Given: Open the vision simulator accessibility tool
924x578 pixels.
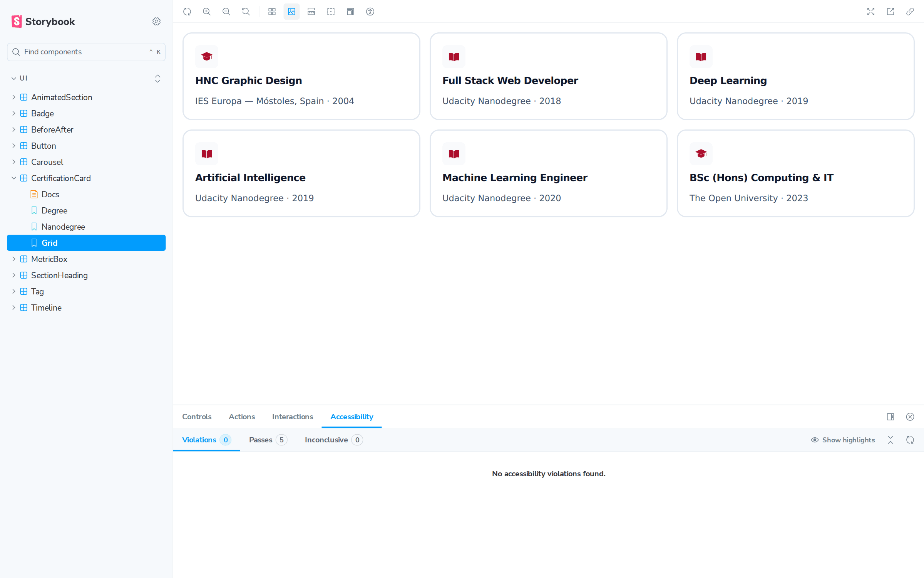Looking at the screenshot, I should pos(370,12).
